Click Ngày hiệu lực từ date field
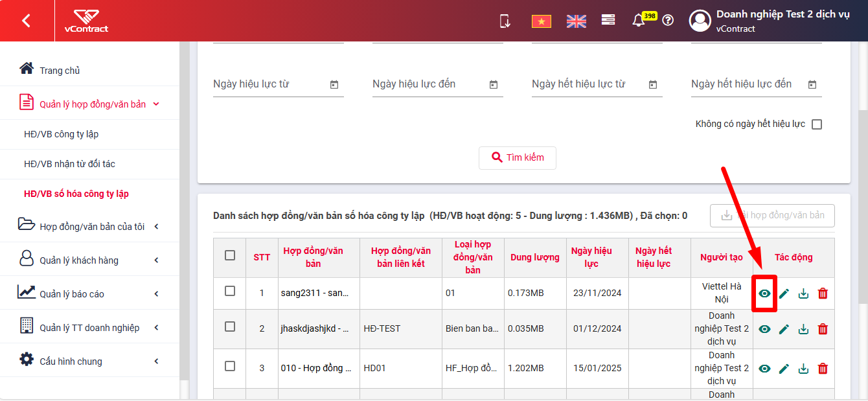The width and height of the screenshot is (868, 401). tap(279, 84)
